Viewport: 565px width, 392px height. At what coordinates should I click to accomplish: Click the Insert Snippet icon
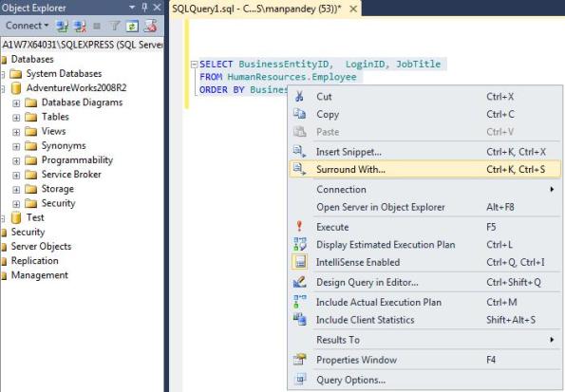(299, 152)
